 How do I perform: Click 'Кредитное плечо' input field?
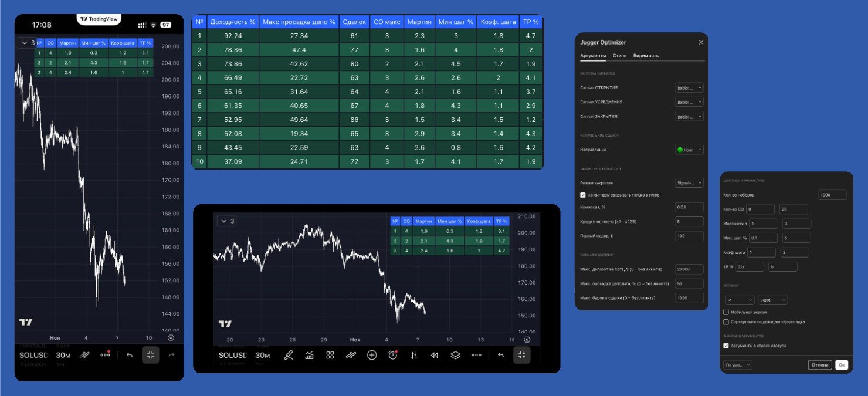coord(689,221)
